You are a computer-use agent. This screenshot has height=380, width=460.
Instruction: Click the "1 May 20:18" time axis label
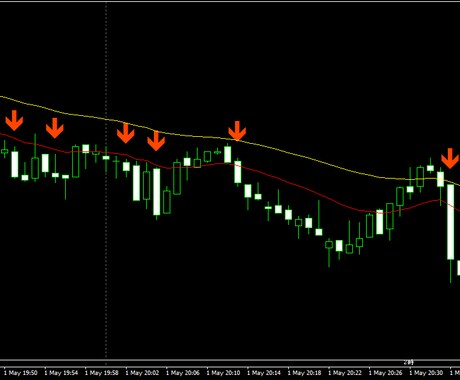(x=305, y=373)
